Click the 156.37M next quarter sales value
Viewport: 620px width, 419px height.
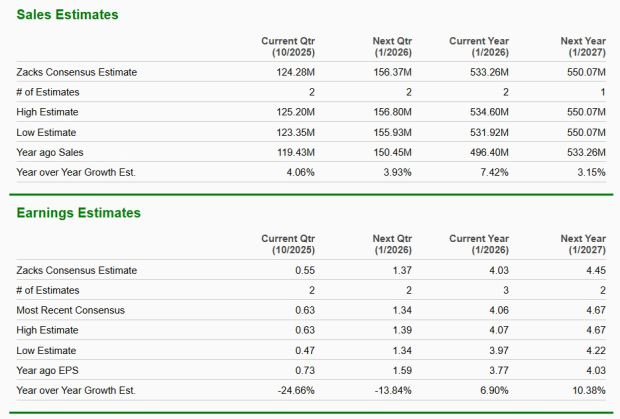(391, 72)
